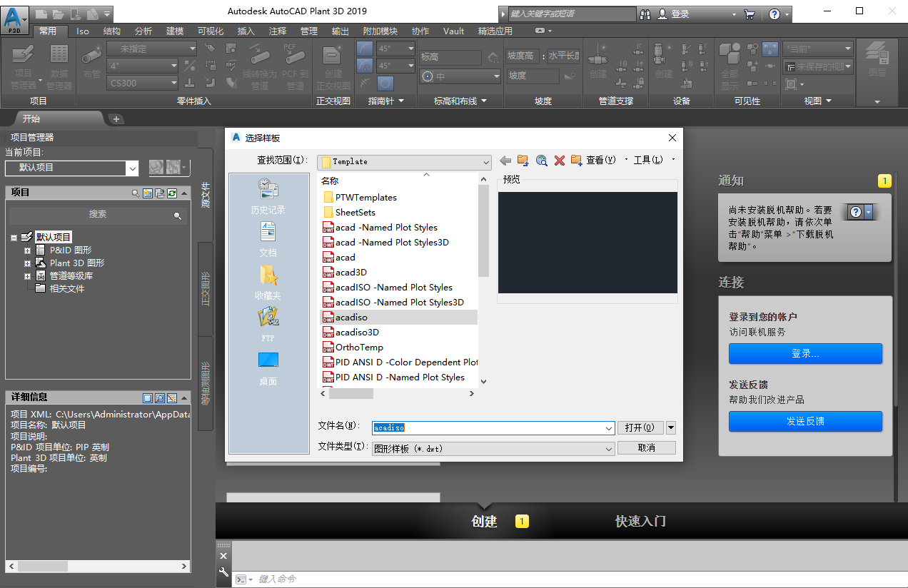Switch to 结构 ribbon tab
The width and height of the screenshot is (908, 588).
pyautogui.click(x=112, y=31)
